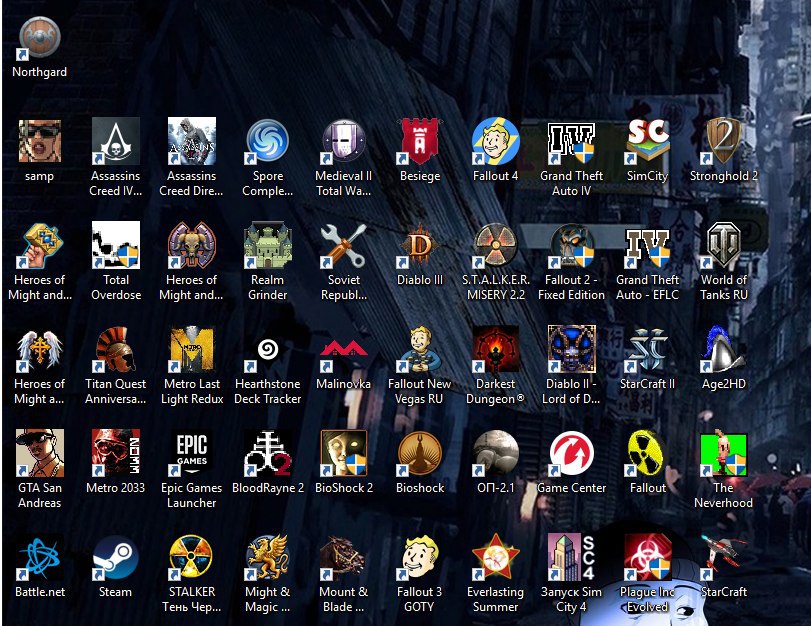This screenshot has height=626, width=811.
Task: Select the Bioshock shortcut icon
Action: (420, 453)
